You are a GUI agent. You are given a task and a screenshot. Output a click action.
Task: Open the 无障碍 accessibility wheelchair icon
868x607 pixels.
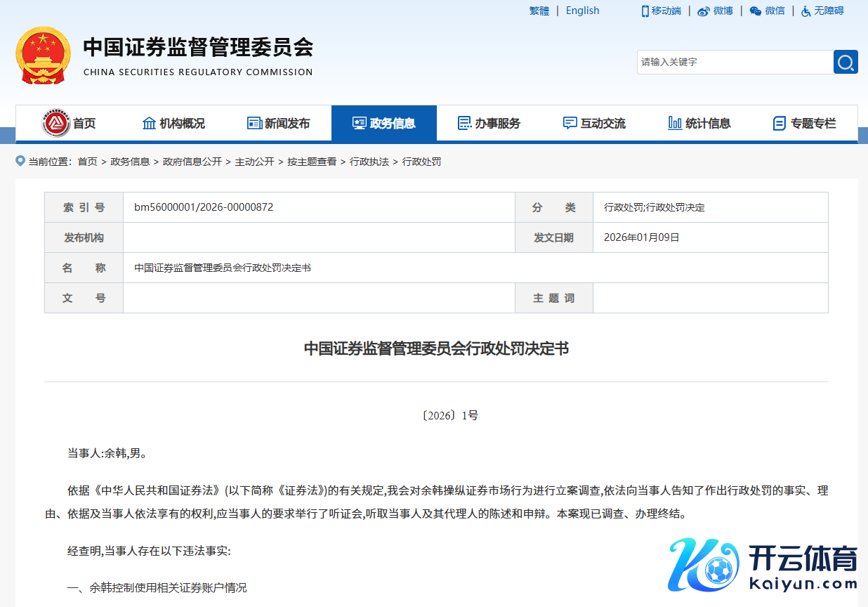(x=806, y=11)
